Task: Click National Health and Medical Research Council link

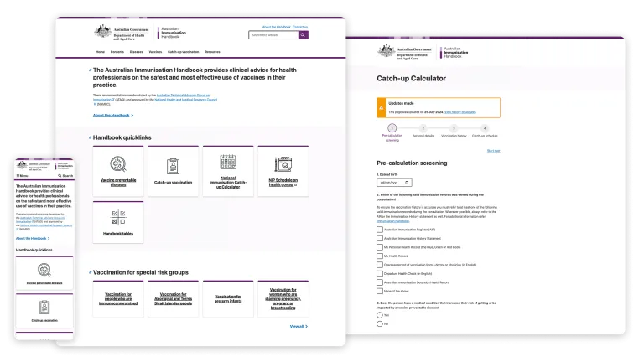Action: point(185,100)
